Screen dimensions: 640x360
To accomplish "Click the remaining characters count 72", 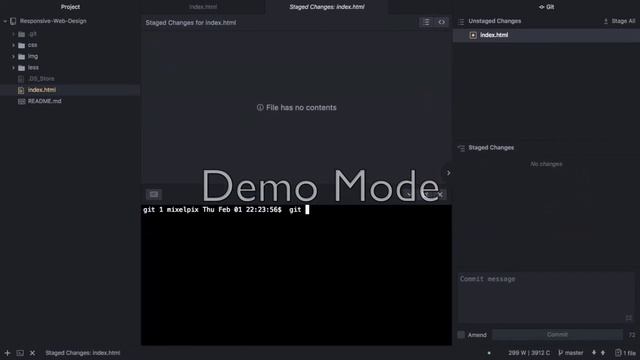I will pos(632,335).
